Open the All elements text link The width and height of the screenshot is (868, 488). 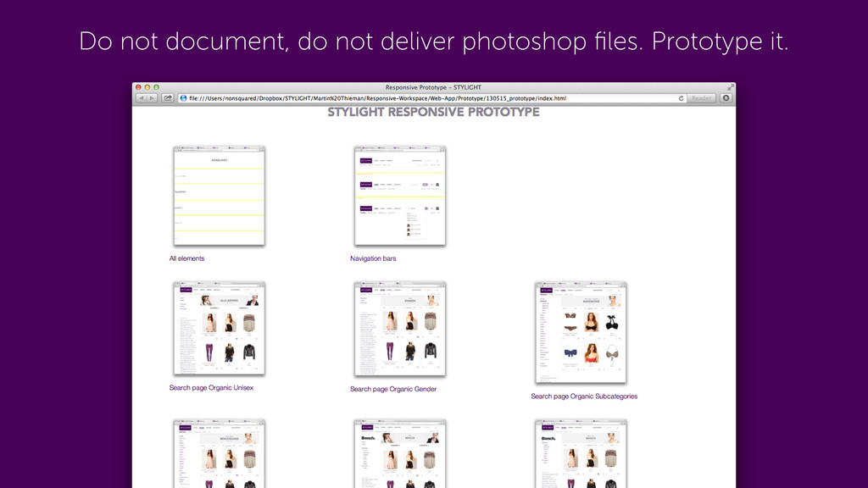(186, 258)
